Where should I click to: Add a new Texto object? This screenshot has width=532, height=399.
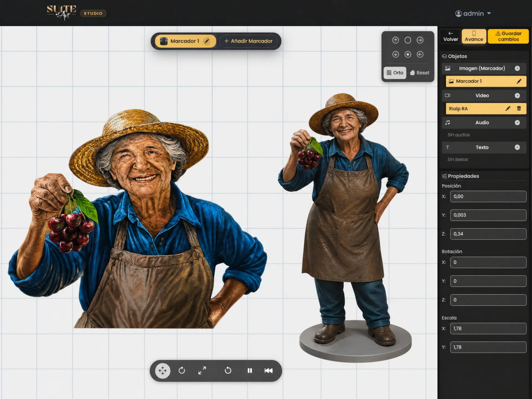point(517,147)
